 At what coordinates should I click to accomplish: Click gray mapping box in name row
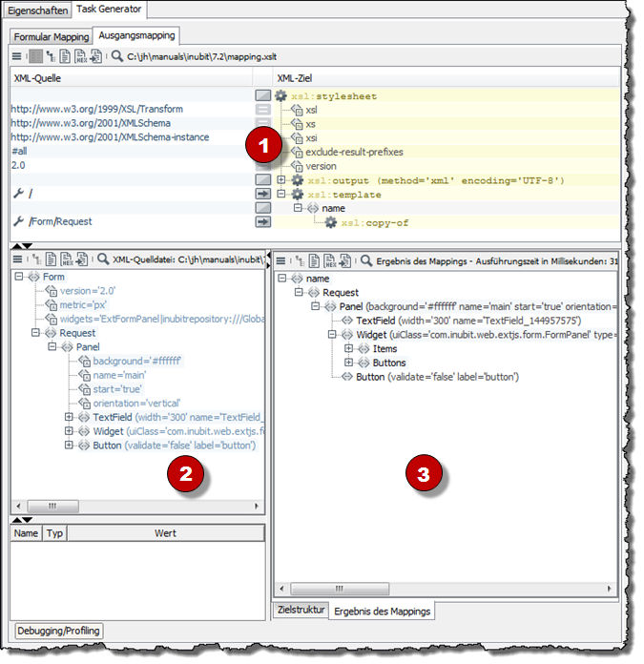click(263, 208)
